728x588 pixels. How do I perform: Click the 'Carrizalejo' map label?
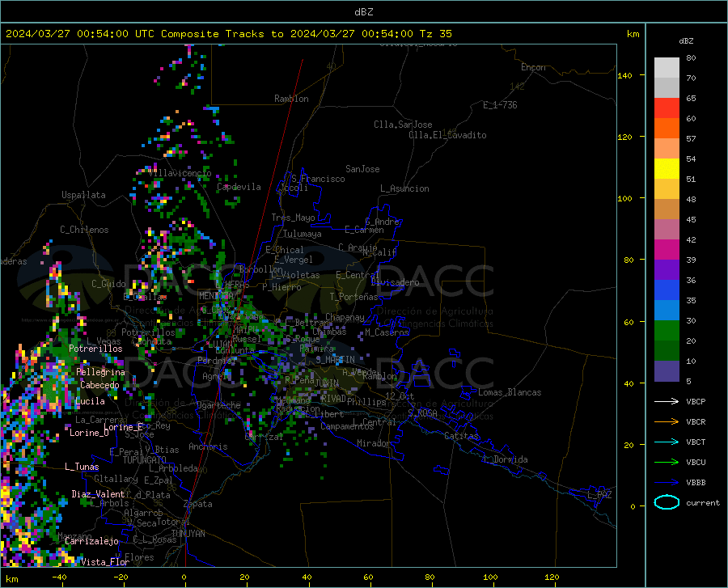[91, 541]
